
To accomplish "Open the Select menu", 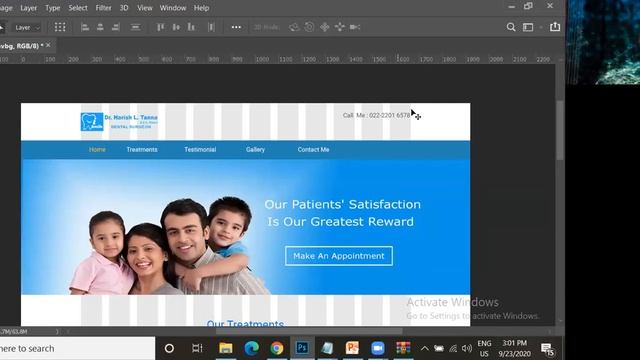I will 78,8.
